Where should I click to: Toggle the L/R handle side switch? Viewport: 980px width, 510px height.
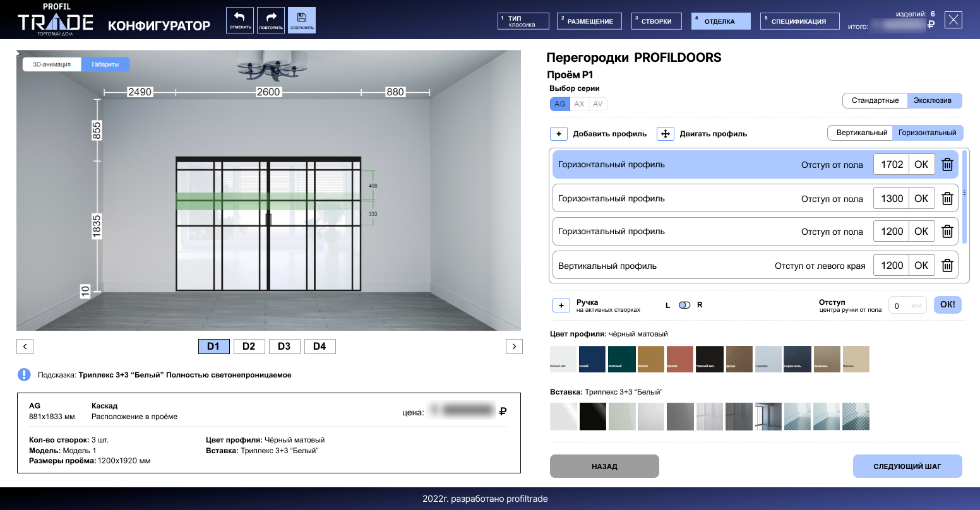pyautogui.click(x=684, y=305)
